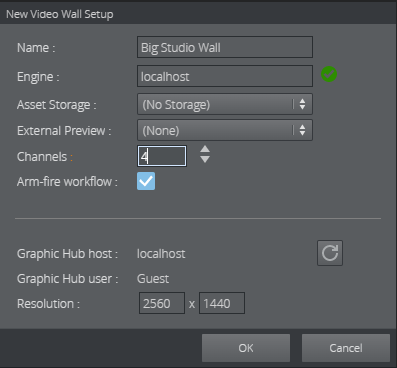This screenshot has height=368, width=397.
Task: Decrease Channels with the down arrow
Action: tap(205, 159)
